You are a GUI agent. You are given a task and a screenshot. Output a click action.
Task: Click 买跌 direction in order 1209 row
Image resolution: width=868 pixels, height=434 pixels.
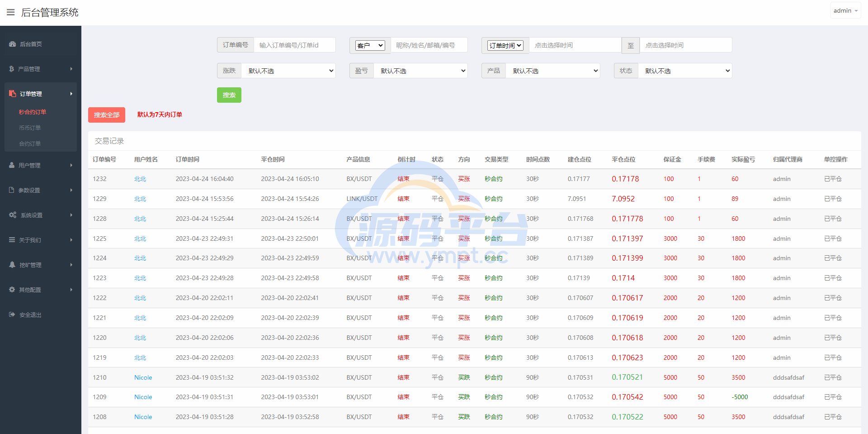pos(464,397)
